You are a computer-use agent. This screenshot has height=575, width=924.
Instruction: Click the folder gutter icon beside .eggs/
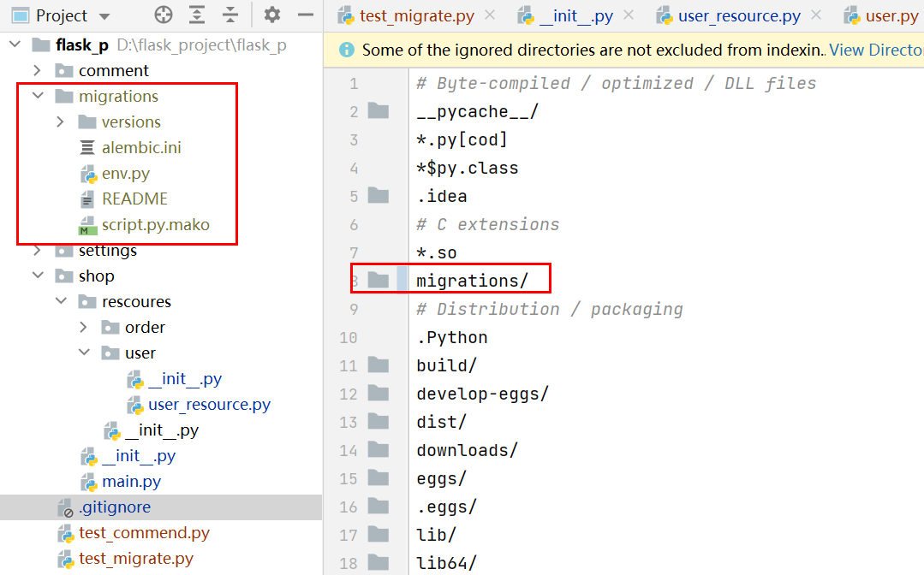379,506
